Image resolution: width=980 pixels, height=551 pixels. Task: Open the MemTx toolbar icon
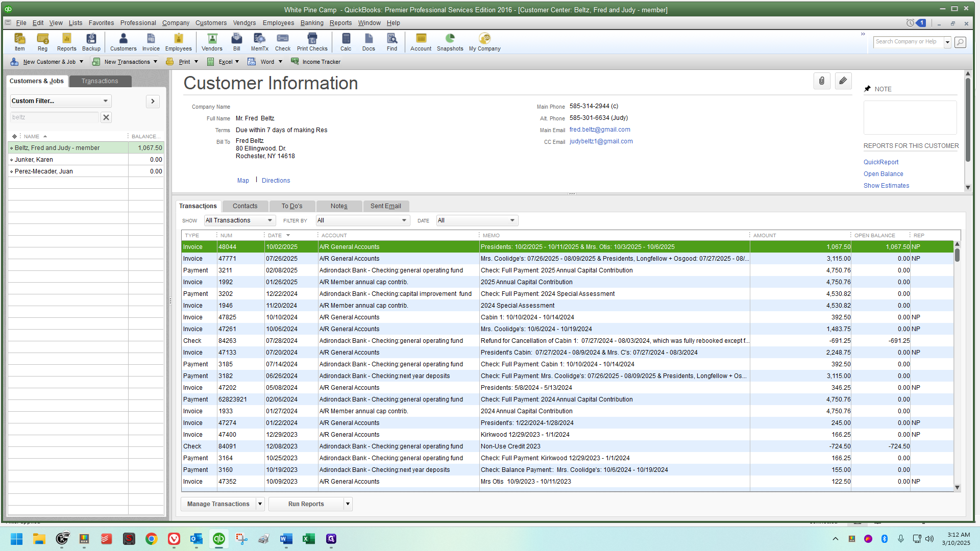tap(259, 42)
